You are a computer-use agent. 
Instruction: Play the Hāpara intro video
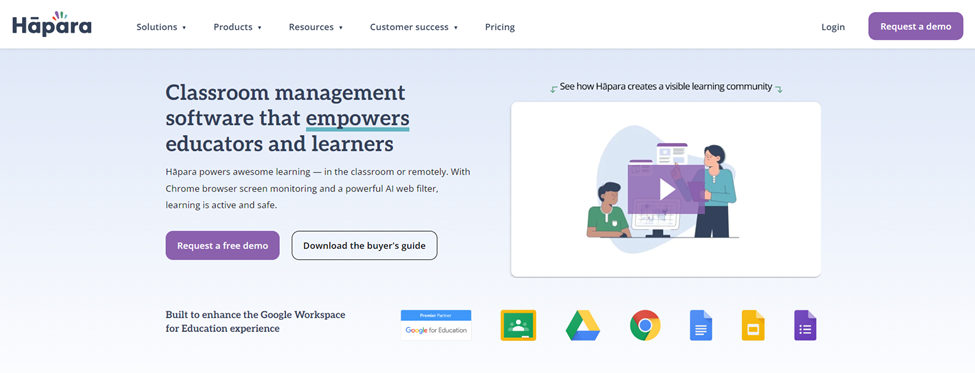(x=667, y=189)
